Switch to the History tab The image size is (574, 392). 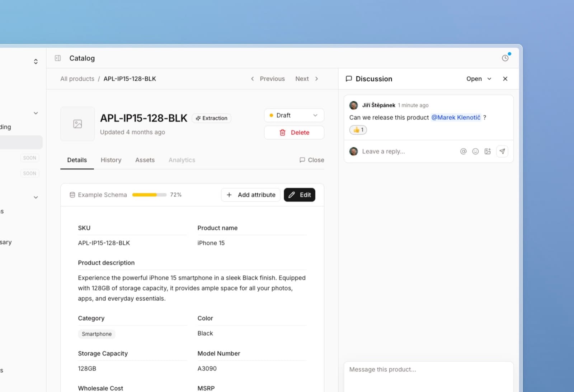[x=111, y=160]
